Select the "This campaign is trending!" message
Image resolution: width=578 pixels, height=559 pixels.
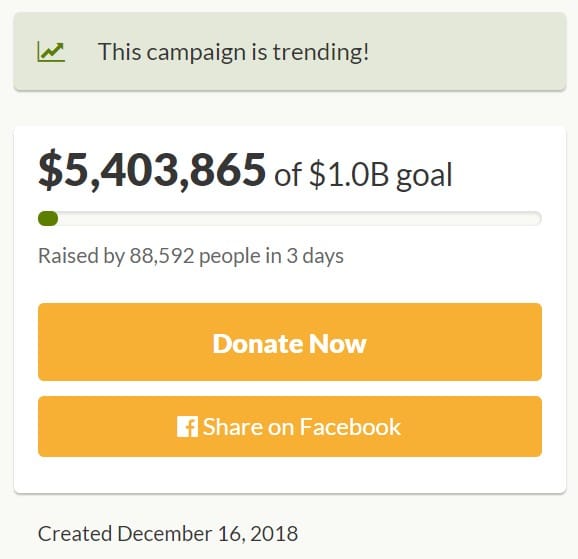tap(233, 52)
